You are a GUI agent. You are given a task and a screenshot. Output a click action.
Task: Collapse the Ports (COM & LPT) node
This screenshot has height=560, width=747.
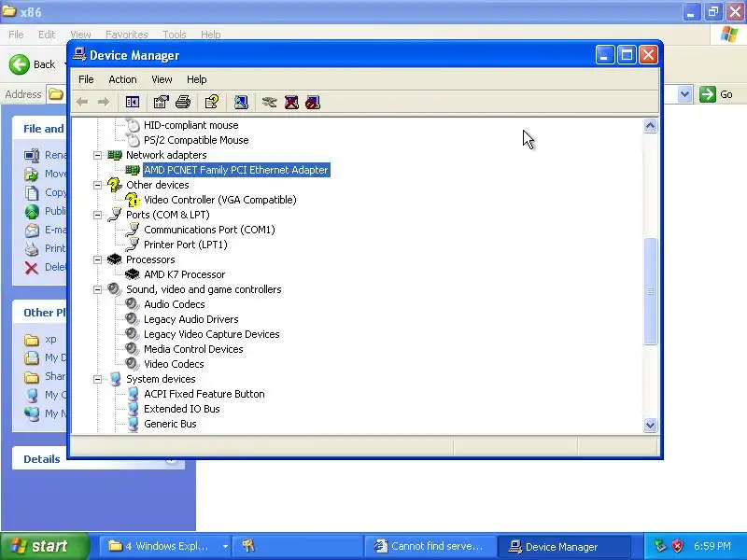[x=98, y=215]
